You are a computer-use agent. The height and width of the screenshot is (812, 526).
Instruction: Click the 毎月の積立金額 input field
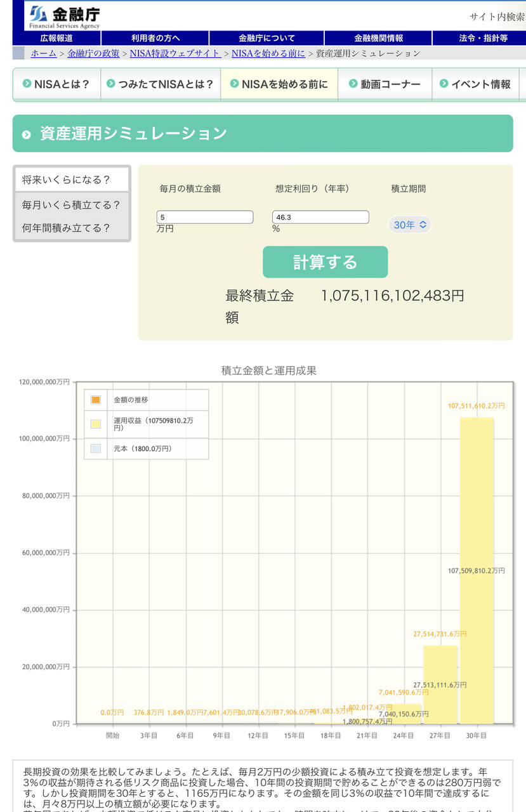pos(205,217)
